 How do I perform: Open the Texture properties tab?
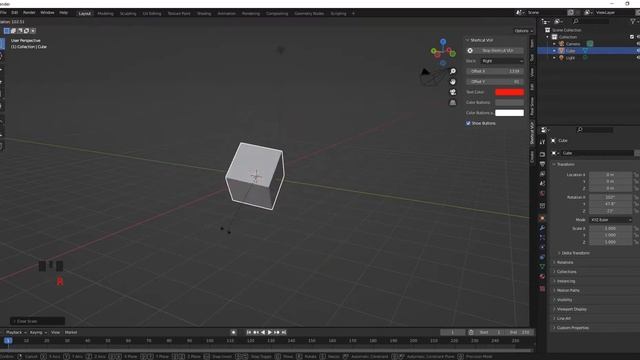point(542,289)
